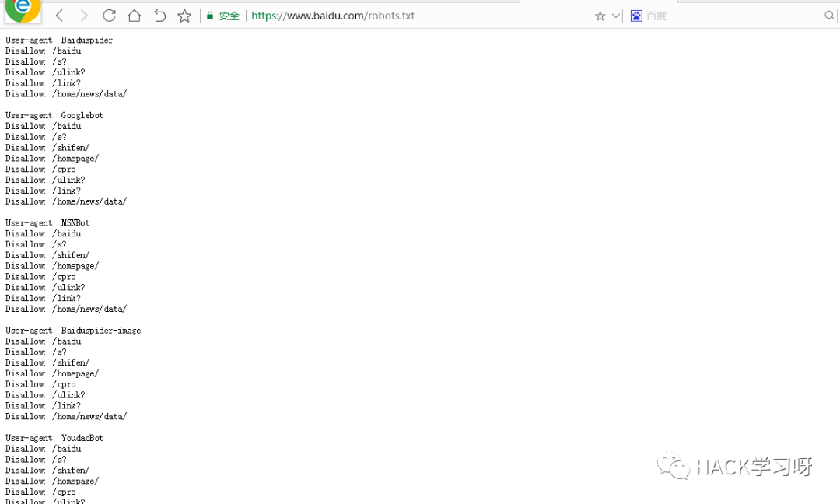Viewport: 840px width, 504px height.
Task: Click the User-agent: YoudaoBot line
Action: click(x=54, y=438)
